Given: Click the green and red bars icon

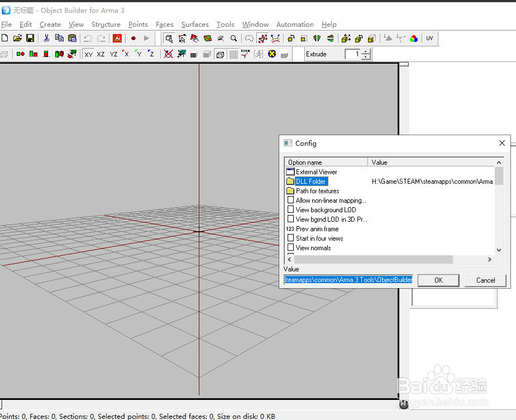Looking at the screenshot, I should (34, 54).
